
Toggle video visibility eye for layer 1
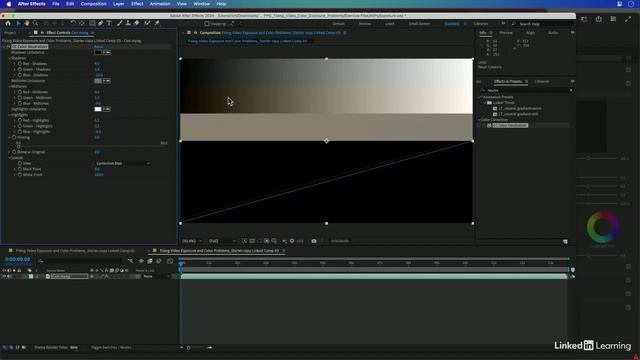click(x=4, y=276)
